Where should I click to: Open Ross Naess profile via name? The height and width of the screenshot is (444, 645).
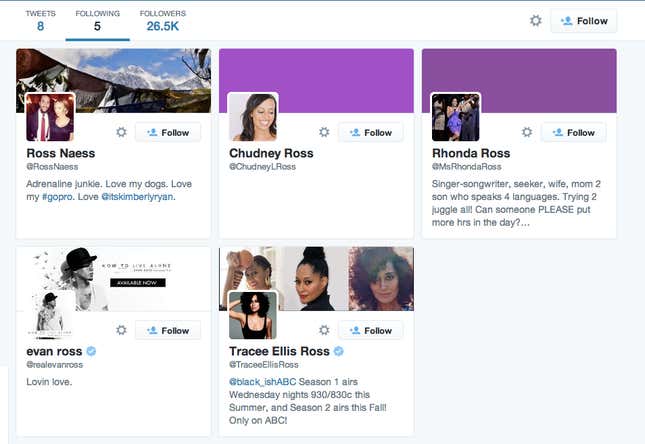click(60, 153)
